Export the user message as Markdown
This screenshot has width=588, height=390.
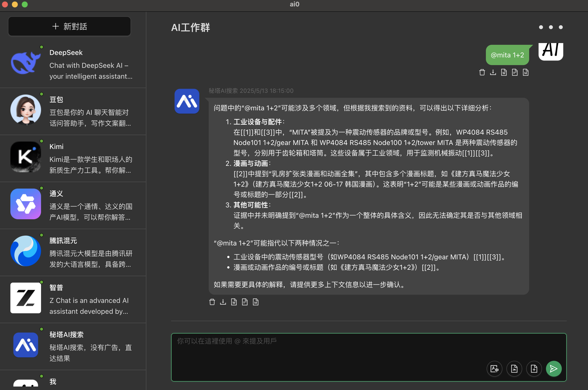tap(526, 72)
